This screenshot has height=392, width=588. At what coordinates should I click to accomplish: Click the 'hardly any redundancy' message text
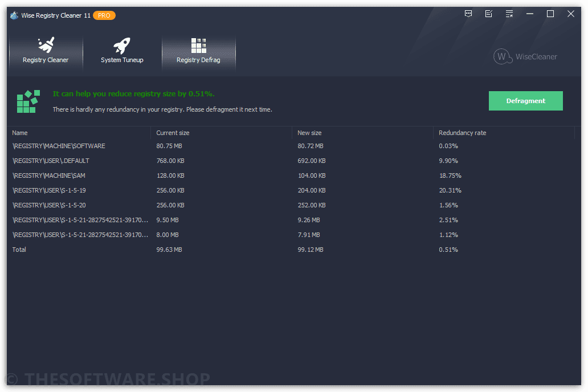pyautogui.click(x=162, y=109)
